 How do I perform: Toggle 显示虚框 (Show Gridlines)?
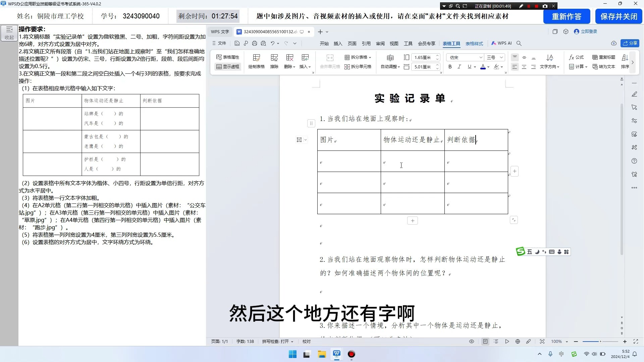[x=228, y=66]
